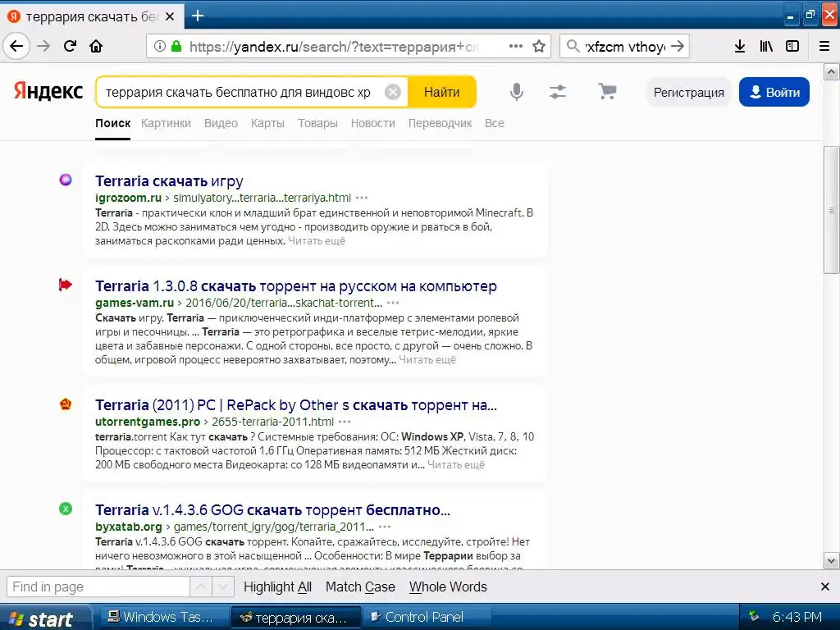840x630 pixels.
Task: Open options dots for igrozoom.ru result
Action: pos(362,198)
